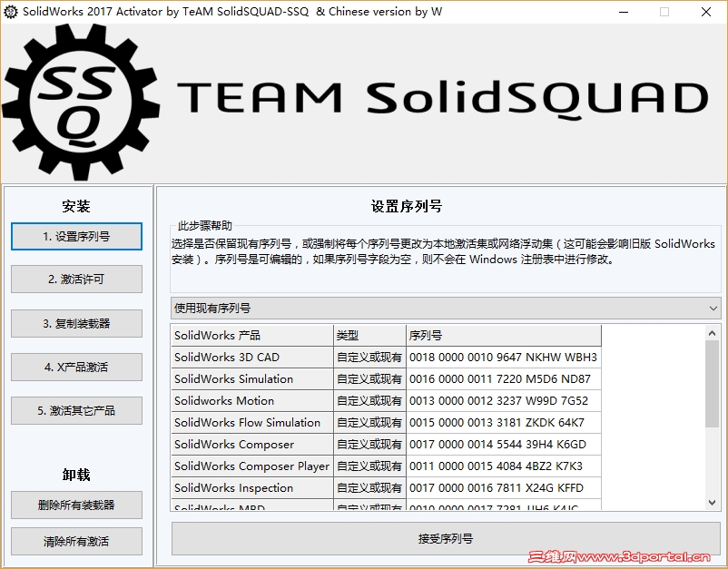Edit serial 0015 0000 0013 3181 ZKDK 64K7
This screenshot has width=728, height=569.
[504, 423]
